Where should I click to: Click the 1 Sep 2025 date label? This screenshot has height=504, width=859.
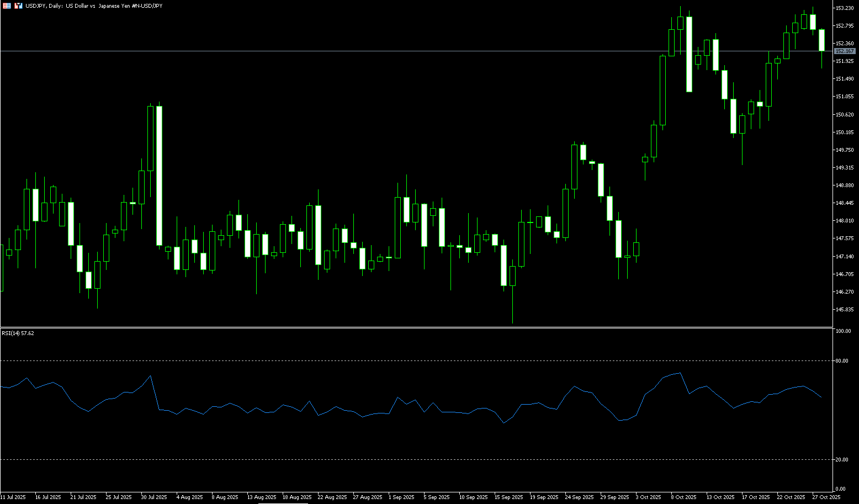tap(401, 497)
